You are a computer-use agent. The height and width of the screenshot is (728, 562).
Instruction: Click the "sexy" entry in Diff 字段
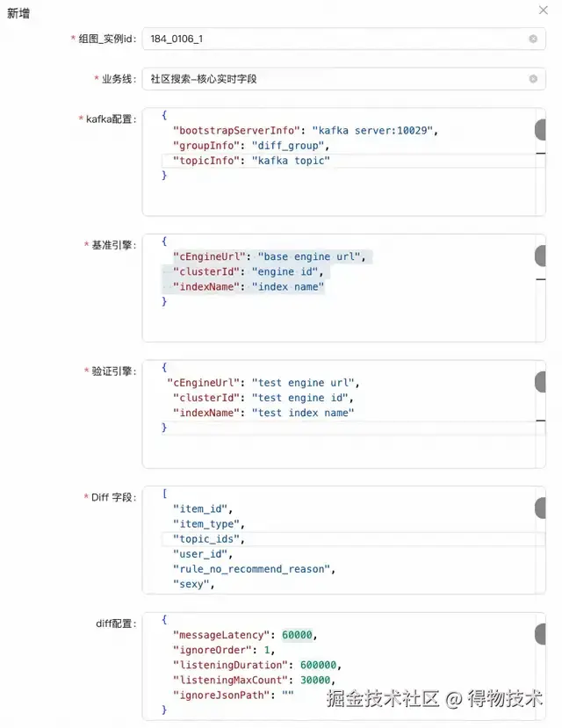193,584
